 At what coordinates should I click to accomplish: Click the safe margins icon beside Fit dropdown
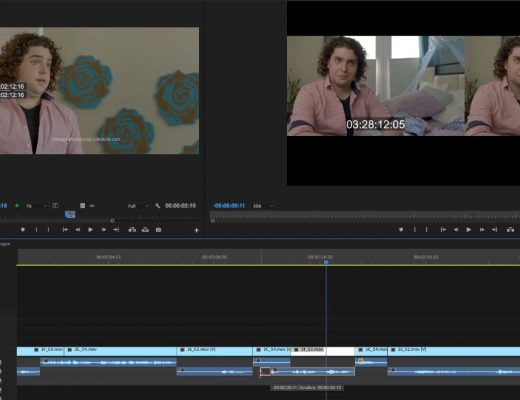pyautogui.click(x=55, y=206)
